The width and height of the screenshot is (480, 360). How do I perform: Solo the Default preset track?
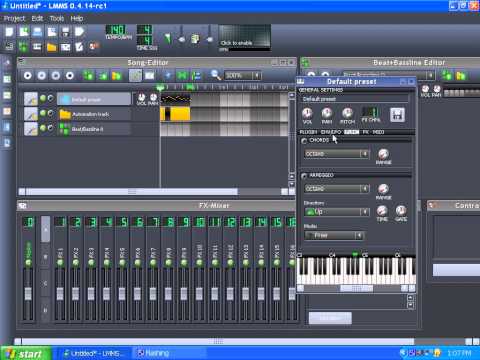pos(50,98)
